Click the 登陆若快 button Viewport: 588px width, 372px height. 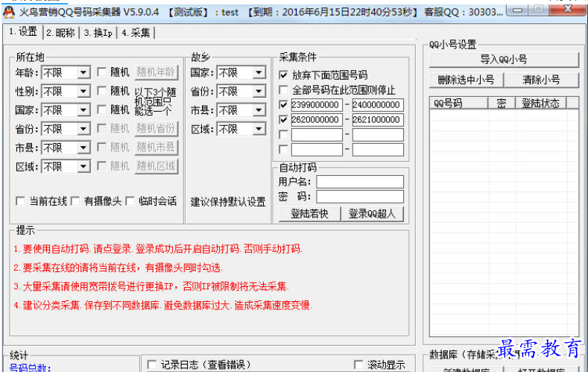(310, 214)
